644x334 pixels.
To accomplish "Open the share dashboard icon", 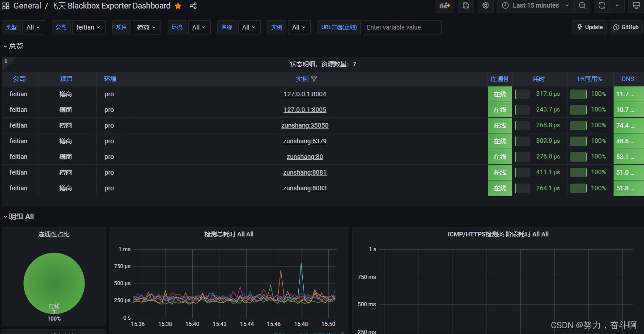I will tap(193, 6).
